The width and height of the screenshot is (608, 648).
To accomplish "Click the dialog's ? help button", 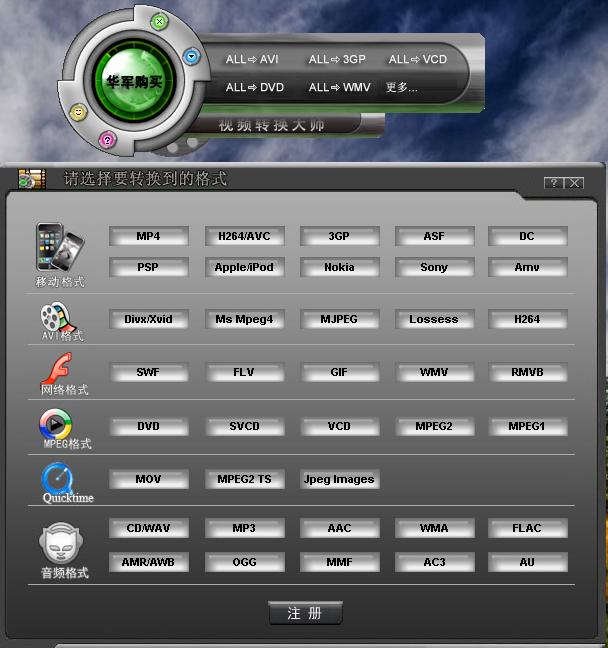I will 554,183.
